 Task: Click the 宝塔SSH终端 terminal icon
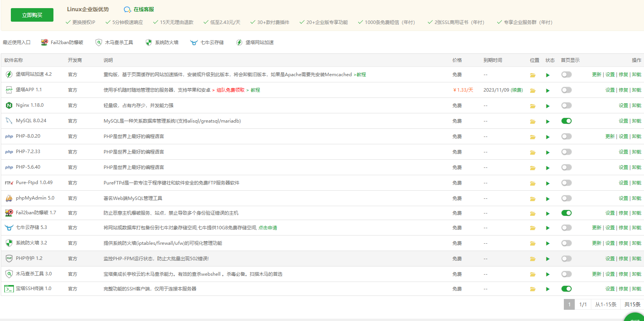coord(9,289)
